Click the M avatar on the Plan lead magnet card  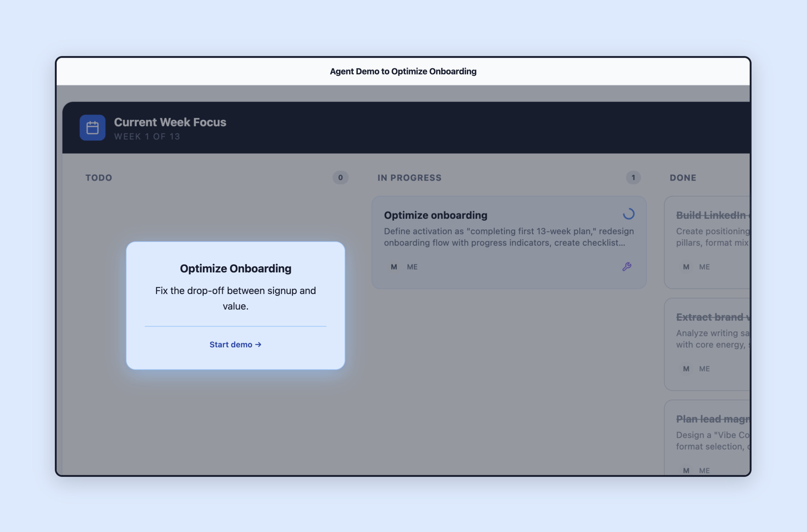click(686, 470)
